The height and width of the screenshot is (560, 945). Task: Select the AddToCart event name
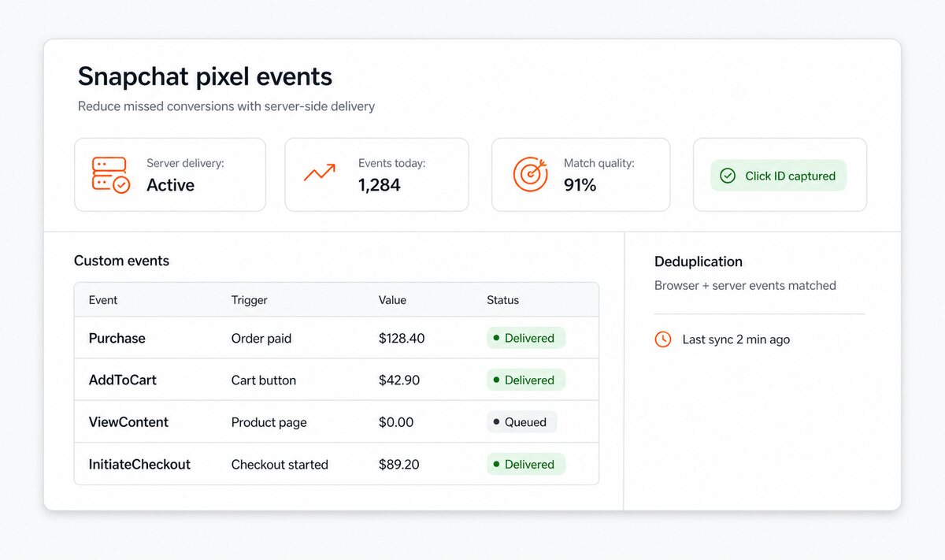(123, 380)
